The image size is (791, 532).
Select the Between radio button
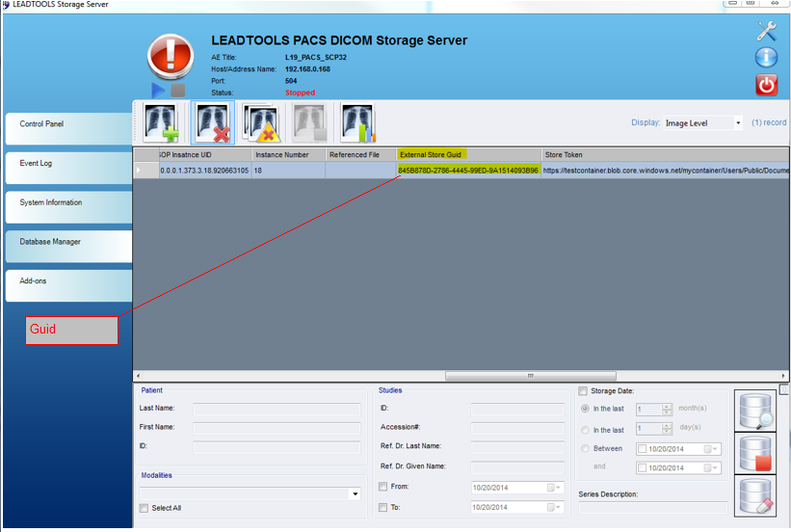pyautogui.click(x=585, y=448)
